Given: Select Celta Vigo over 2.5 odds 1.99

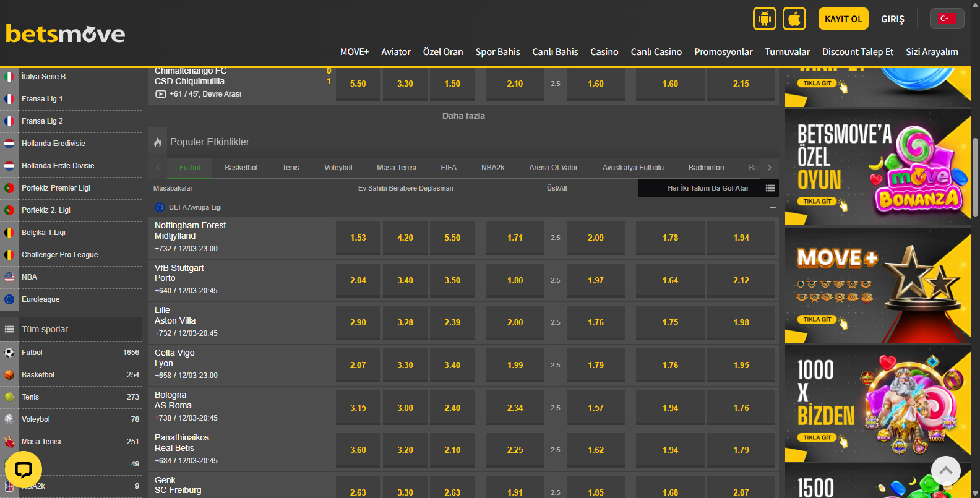Looking at the screenshot, I should [x=515, y=365].
